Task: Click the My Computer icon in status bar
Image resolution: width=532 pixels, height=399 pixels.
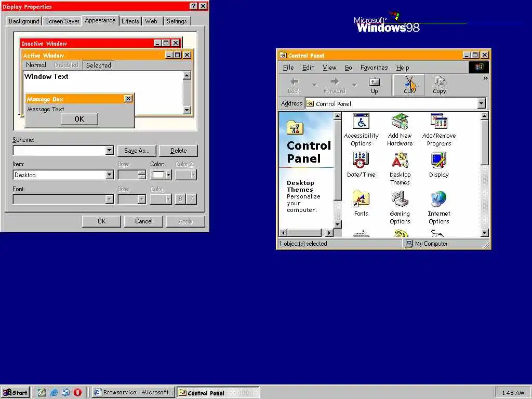Action: (409, 244)
